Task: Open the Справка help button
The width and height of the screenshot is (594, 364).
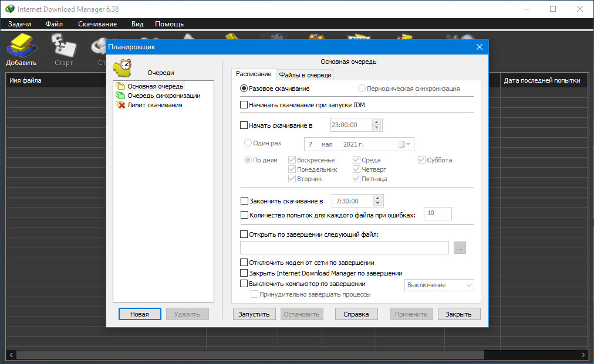Action: tap(356, 314)
